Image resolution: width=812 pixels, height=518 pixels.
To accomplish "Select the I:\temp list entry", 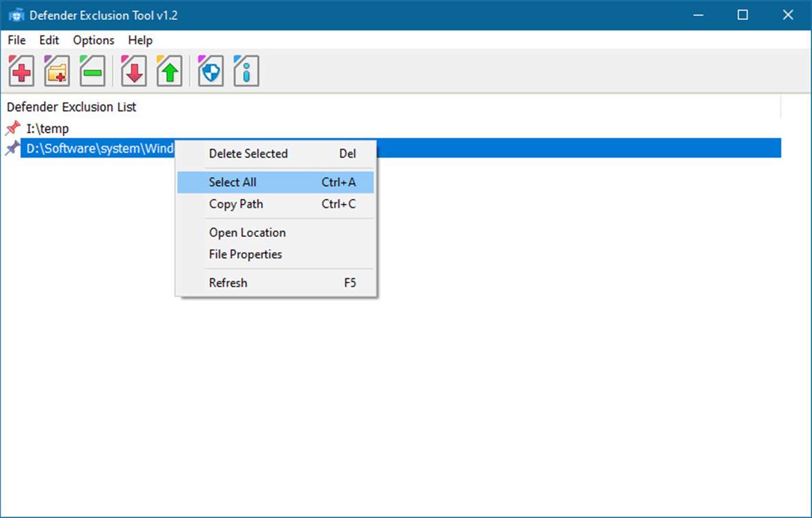I will click(x=48, y=128).
